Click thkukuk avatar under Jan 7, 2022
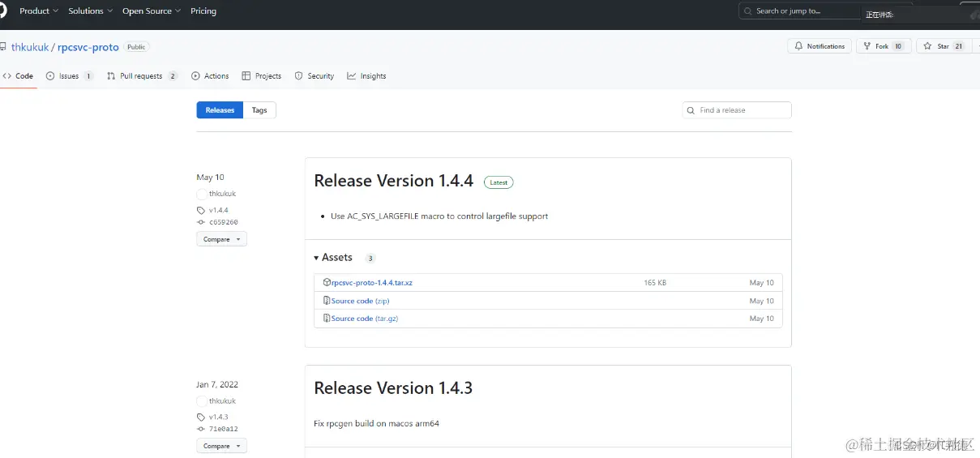 click(202, 402)
